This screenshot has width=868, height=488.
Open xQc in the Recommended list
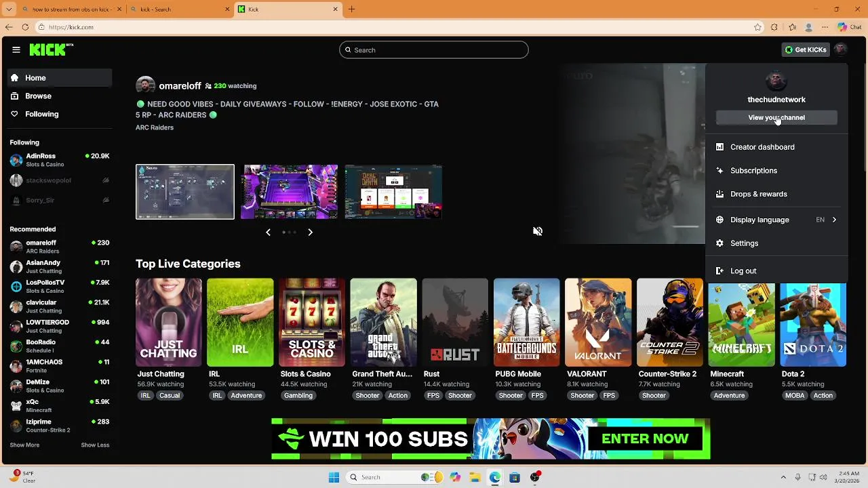[60, 405]
